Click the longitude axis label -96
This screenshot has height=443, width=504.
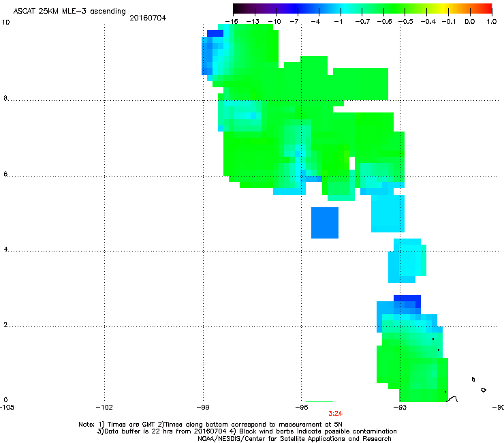[302, 408]
